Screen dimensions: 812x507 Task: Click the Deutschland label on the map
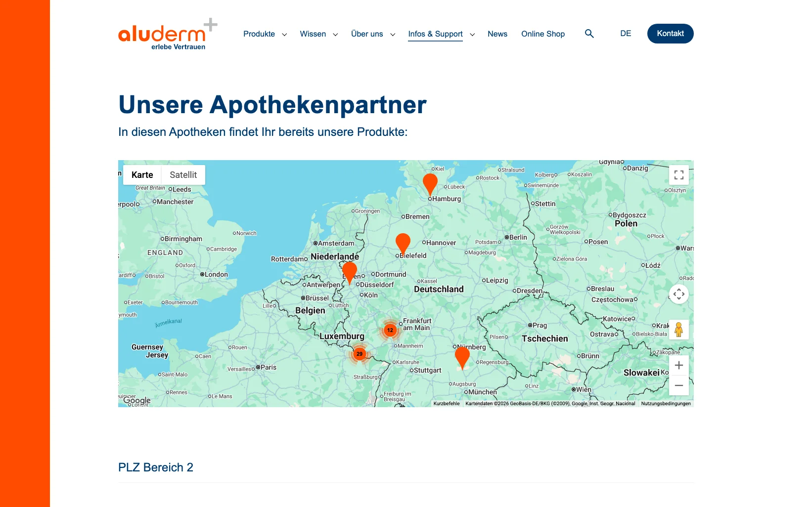click(439, 290)
